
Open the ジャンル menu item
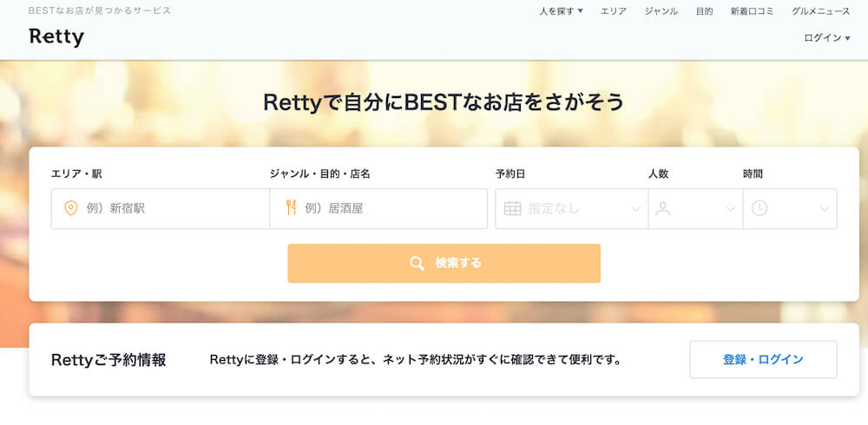pyautogui.click(x=661, y=11)
